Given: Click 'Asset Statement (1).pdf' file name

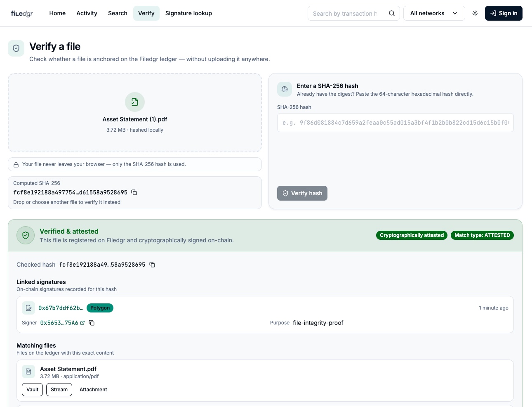Looking at the screenshot, I should (135, 119).
